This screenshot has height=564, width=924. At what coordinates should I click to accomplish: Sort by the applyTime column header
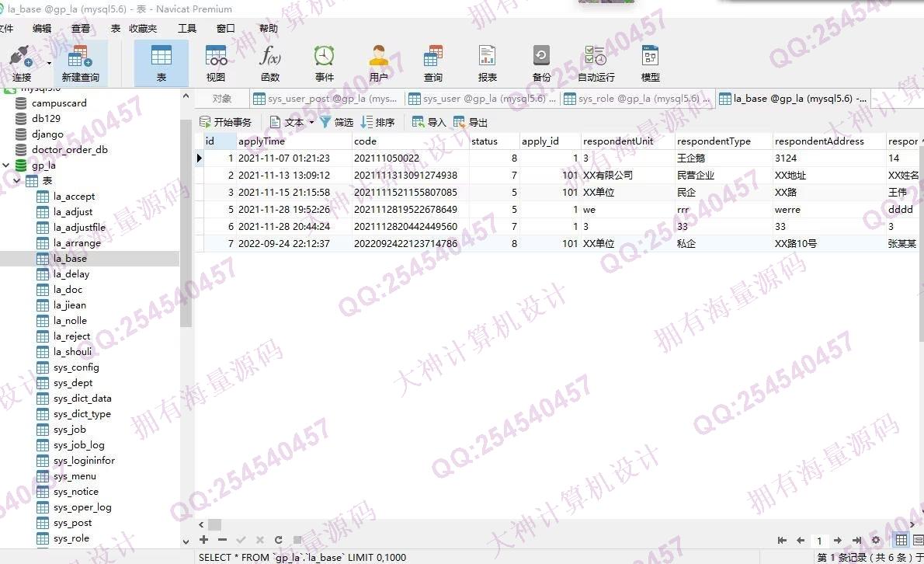tap(293, 141)
